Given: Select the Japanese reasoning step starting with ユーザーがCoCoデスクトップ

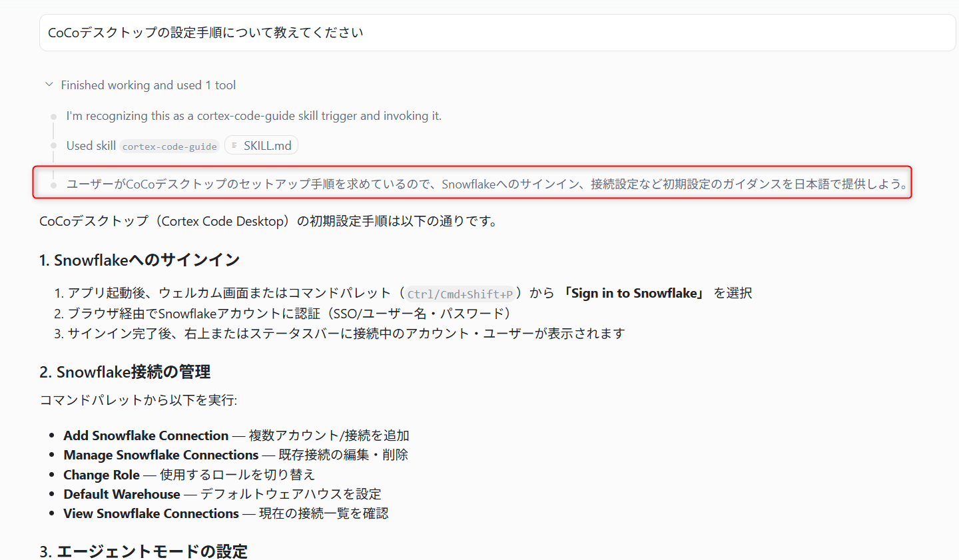Looking at the screenshot, I should (487, 184).
